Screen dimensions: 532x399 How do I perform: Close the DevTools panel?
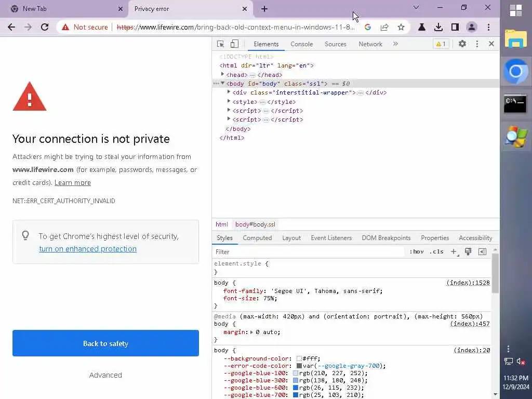tap(491, 44)
